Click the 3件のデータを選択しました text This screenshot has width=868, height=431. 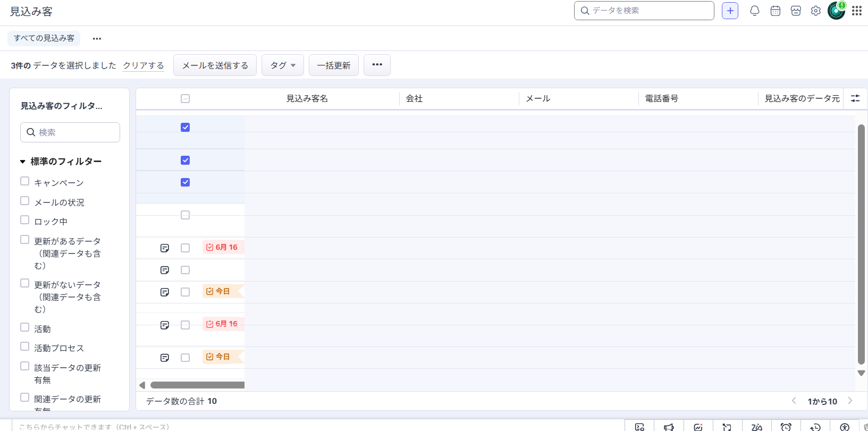63,65
